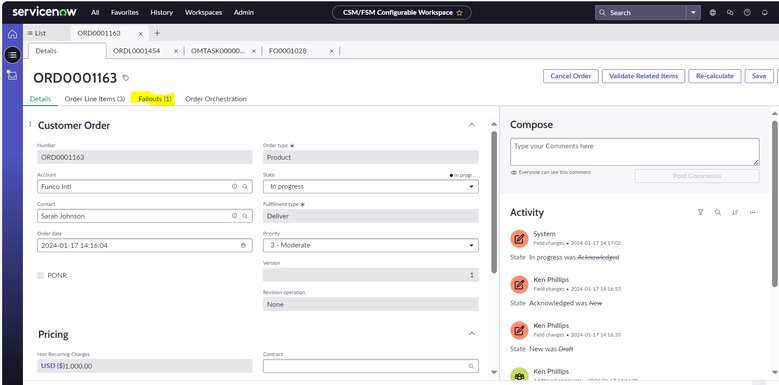Image resolution: width=779 pixels, height=385 pixels.
Task: Open the Workspaces menu
Action: pos(203,12)
